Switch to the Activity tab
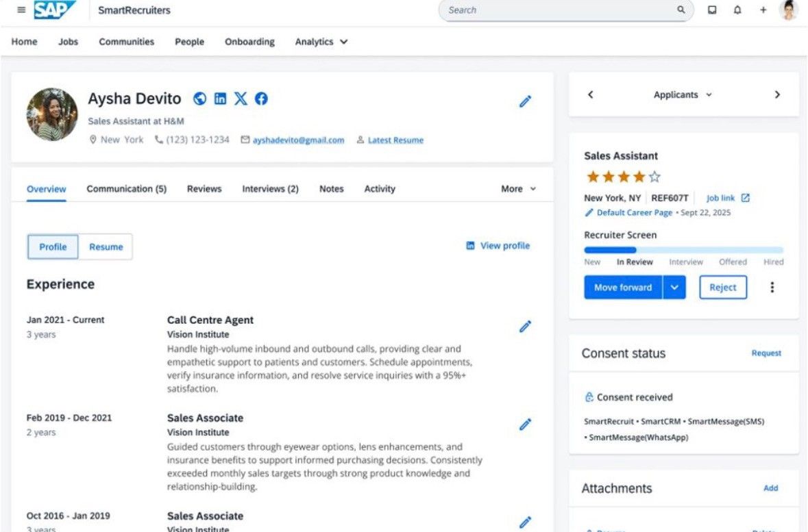 point(380,189)
